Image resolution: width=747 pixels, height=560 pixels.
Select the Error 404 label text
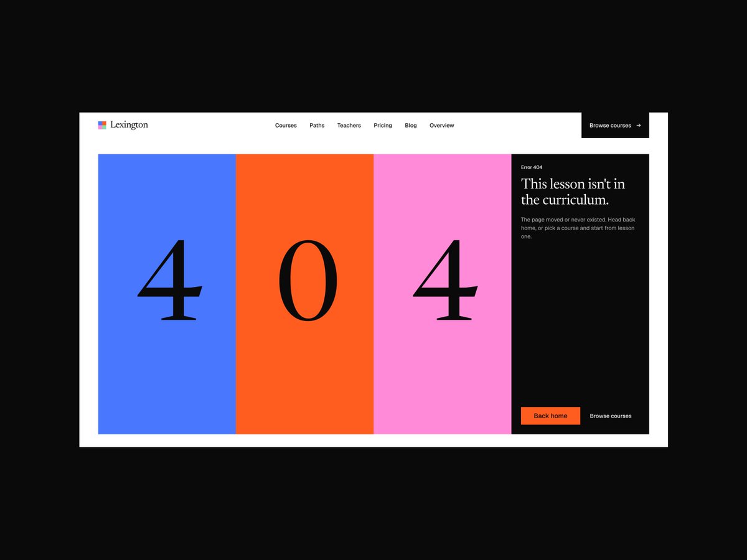tap(532, 167)
